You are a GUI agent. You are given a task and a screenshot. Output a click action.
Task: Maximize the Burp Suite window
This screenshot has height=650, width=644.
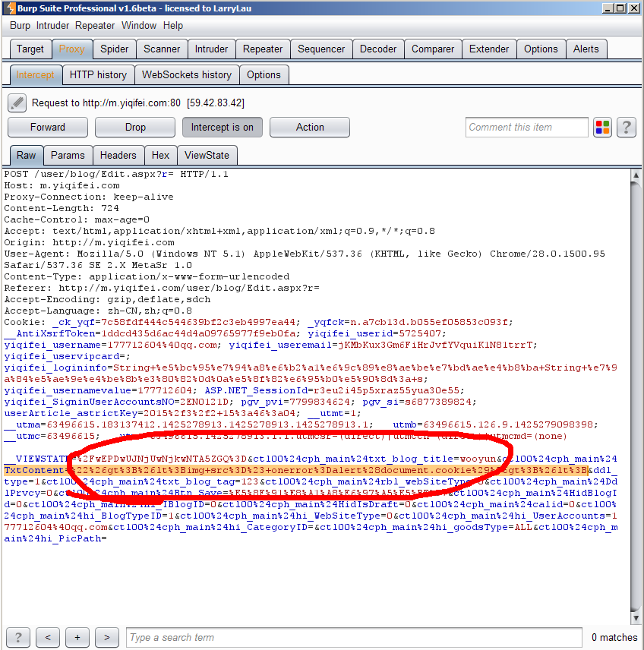coord(620,8)
